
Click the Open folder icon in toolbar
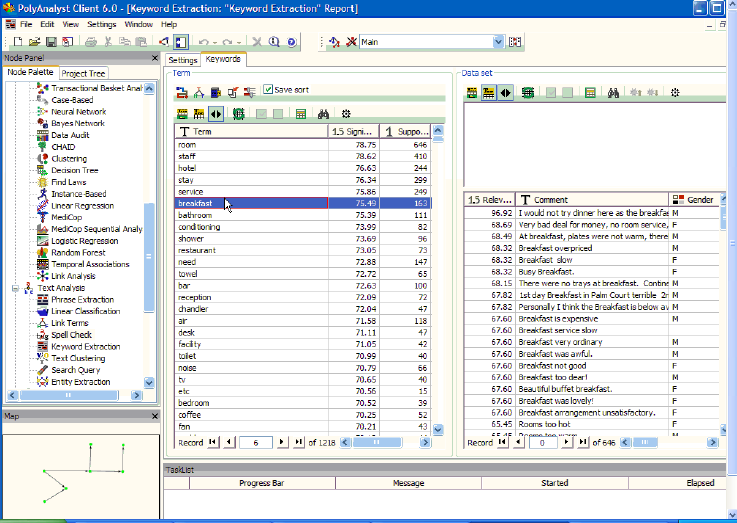pos(35,42)
